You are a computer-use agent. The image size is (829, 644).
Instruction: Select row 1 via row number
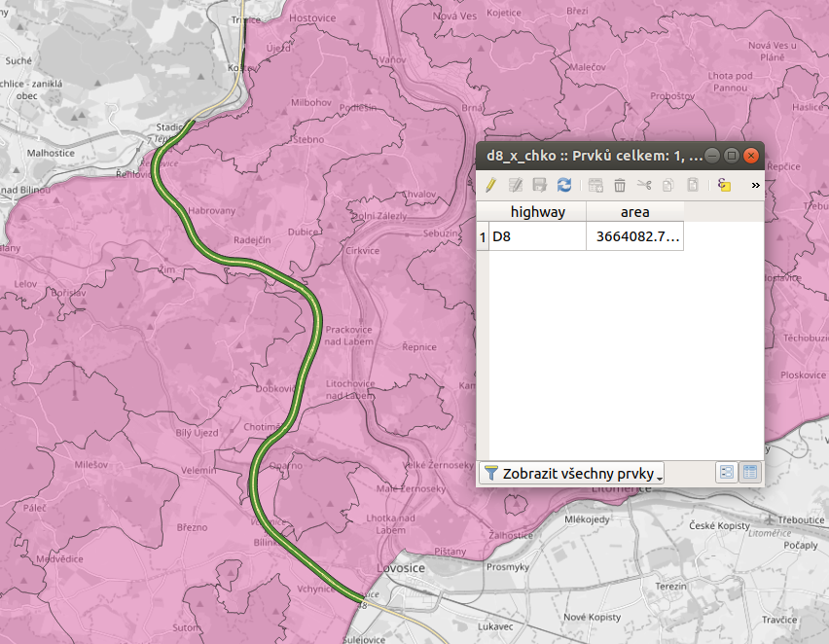tap(483, 236)
